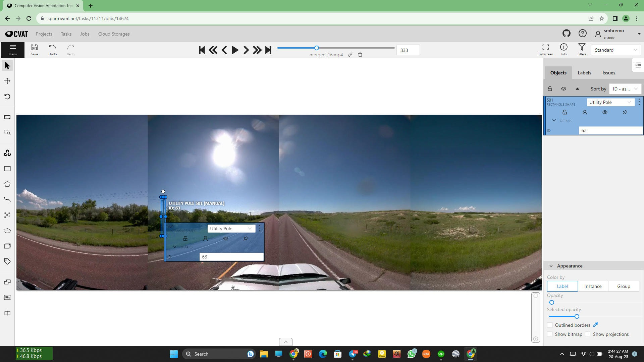Click the Selected opacity slider handle
Image resolution: width=644 pixels, height=362 pixels.
(577, 316)
